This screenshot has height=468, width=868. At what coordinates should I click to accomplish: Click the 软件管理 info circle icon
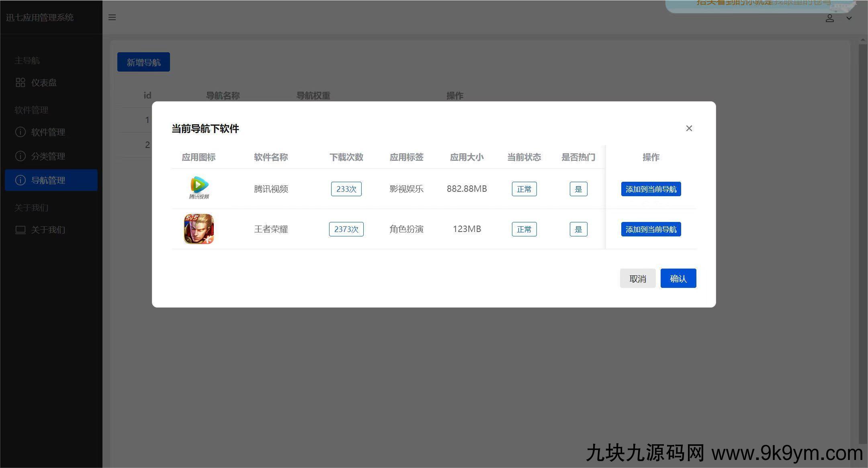pyautogui.click(x=20, y=132)
